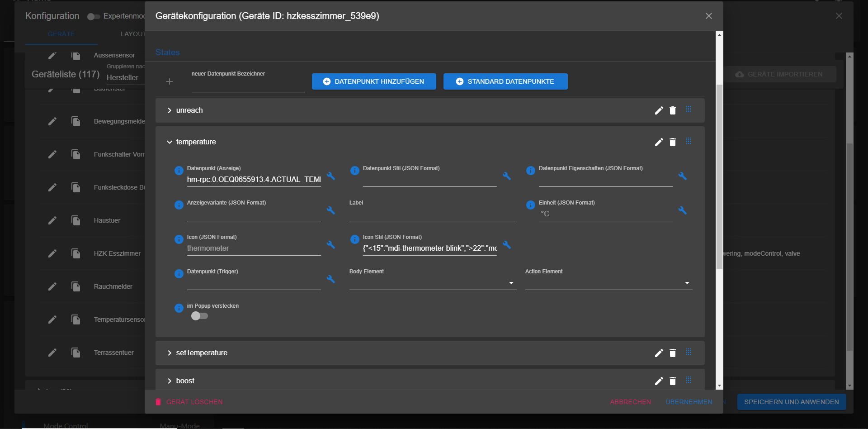Click the temperature row drag handle
The image size is (868, 429).
689,141
